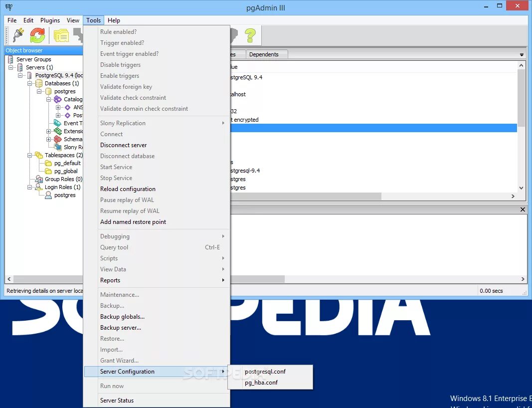Collapse the PostgreSQL 9.4 server node
532x408 pixels.
click(20, 75)
